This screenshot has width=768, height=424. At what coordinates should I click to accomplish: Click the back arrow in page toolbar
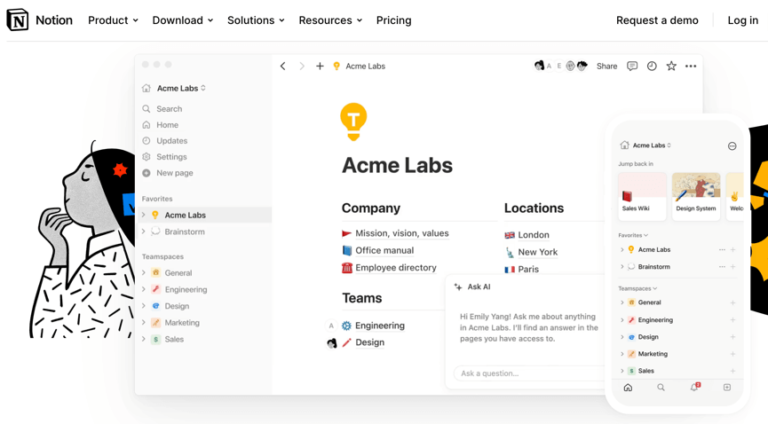pos(283,66)
